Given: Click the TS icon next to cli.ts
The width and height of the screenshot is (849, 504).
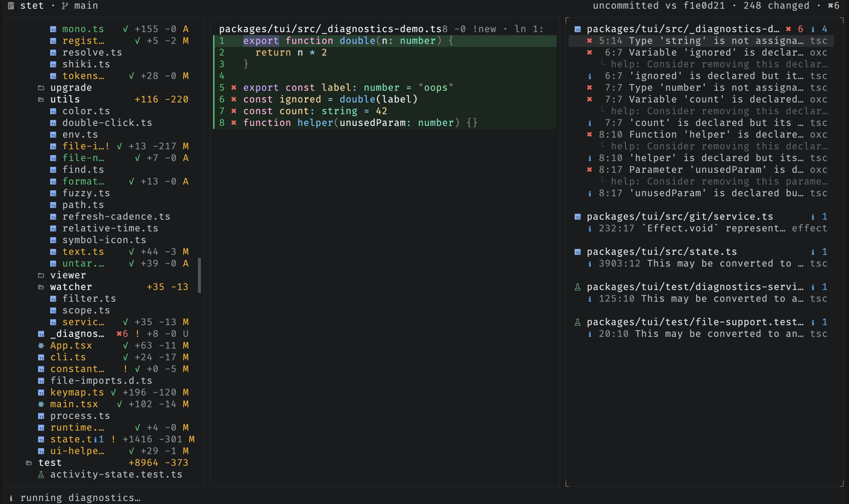Looking at the screenshot, I should pos(41,358).
